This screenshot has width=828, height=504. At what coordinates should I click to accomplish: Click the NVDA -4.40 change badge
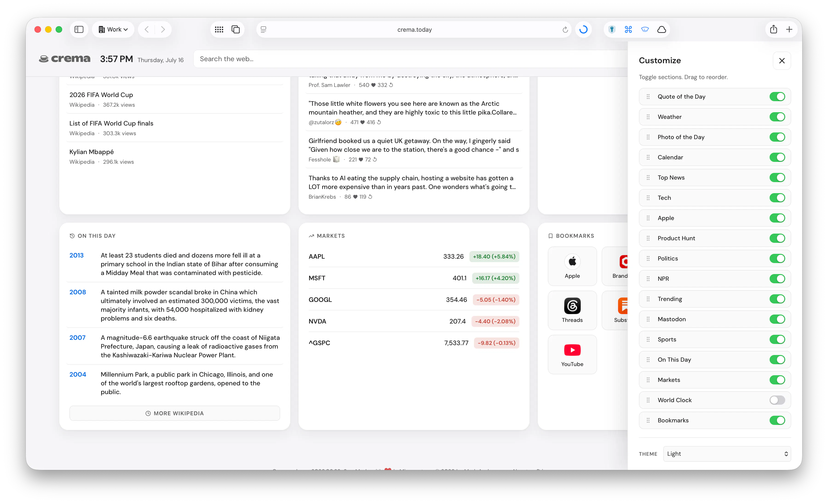point(495,321)
